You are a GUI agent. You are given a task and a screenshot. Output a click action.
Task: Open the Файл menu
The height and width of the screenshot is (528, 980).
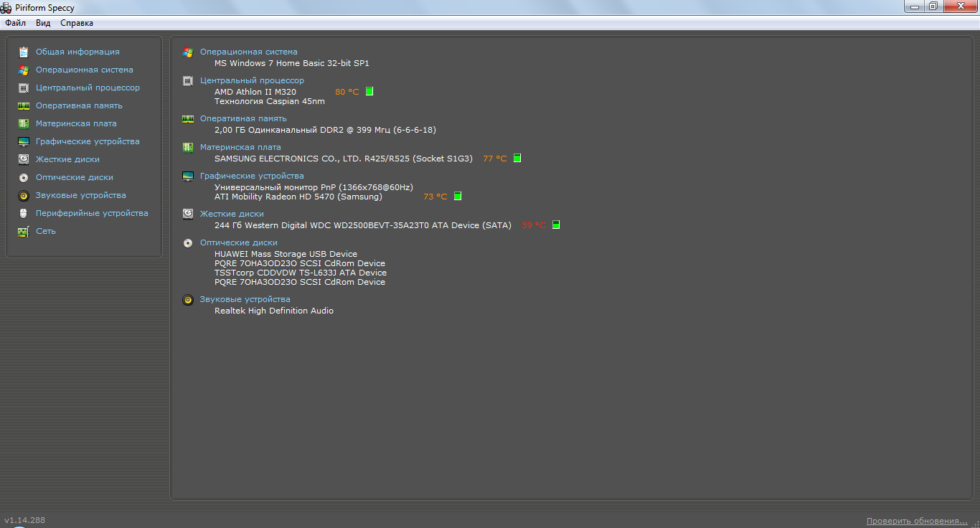pos(15,23)
